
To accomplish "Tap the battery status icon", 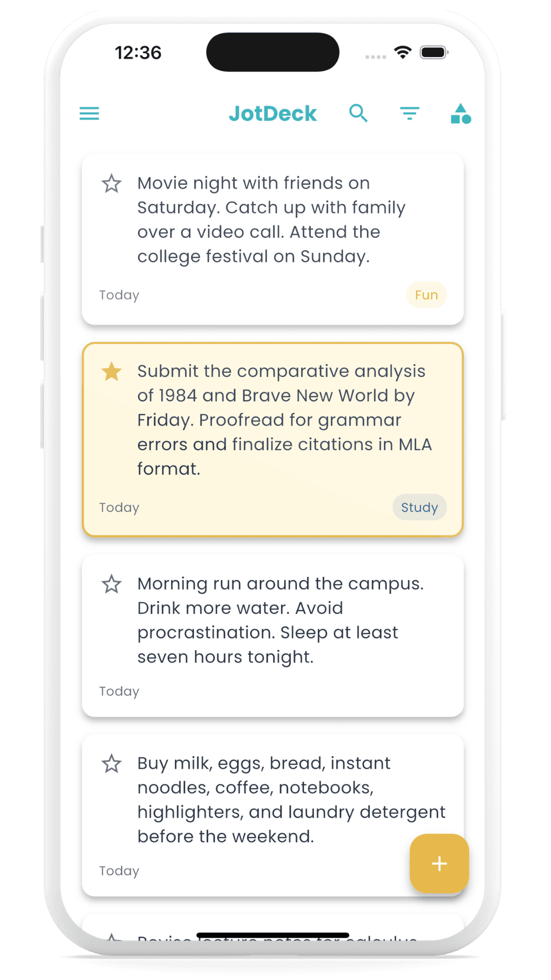I will pyautogui.click(x=434, y=52).
